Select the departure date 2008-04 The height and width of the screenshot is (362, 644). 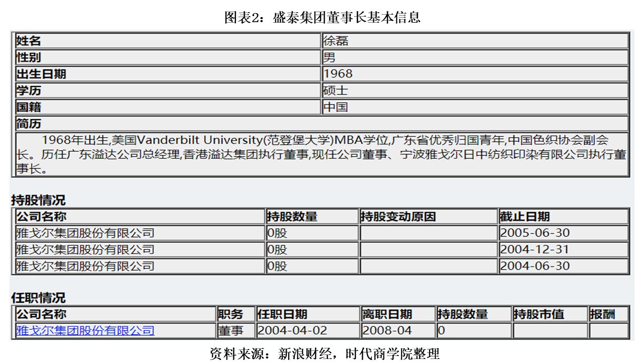pos(387,330)
